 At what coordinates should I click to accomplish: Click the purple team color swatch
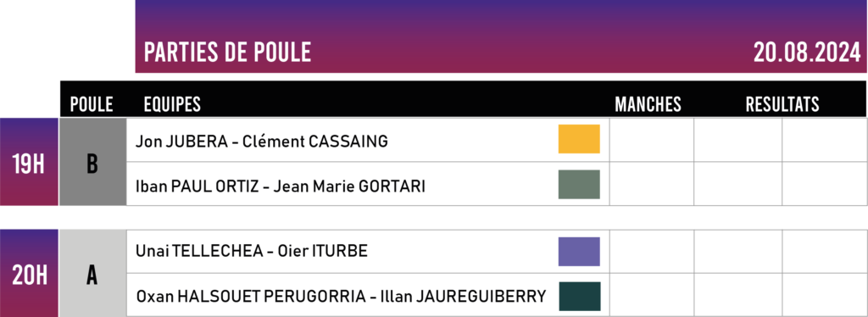(579, 252)
